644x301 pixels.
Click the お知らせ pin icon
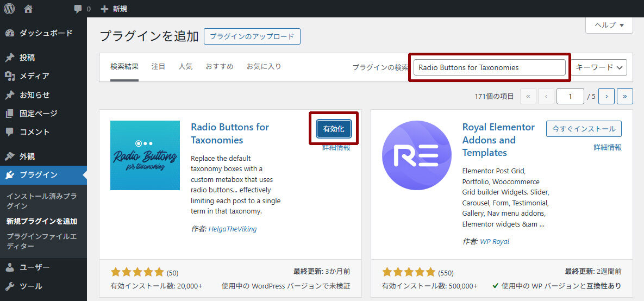[x=10, y=95]
